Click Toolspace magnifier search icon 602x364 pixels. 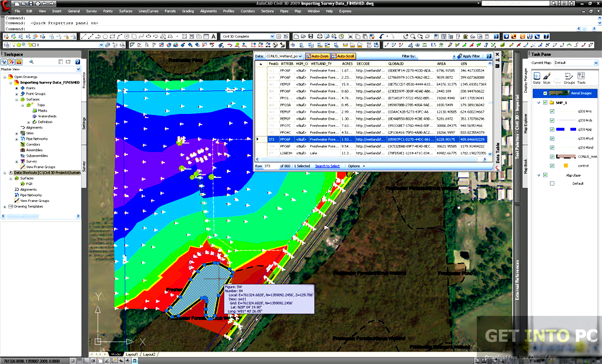click(x=32, y=62)
